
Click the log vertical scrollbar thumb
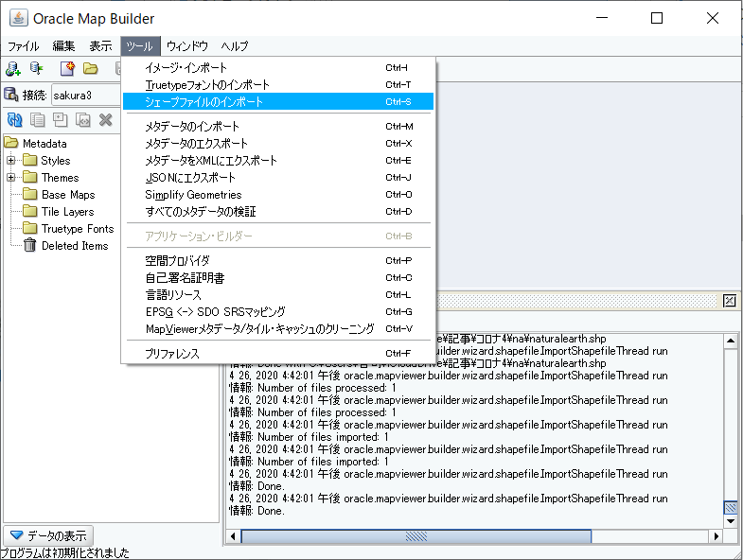[x=730, y=508]
